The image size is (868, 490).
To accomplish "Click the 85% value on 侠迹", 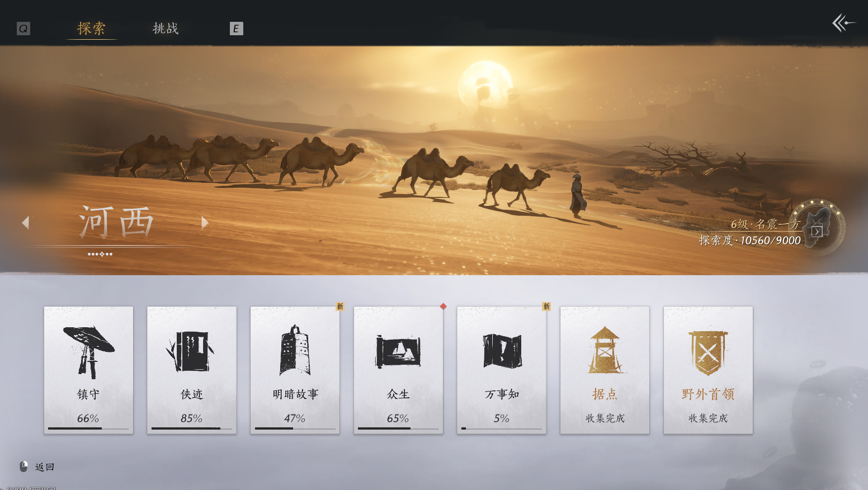I will [x=192, y=418].
